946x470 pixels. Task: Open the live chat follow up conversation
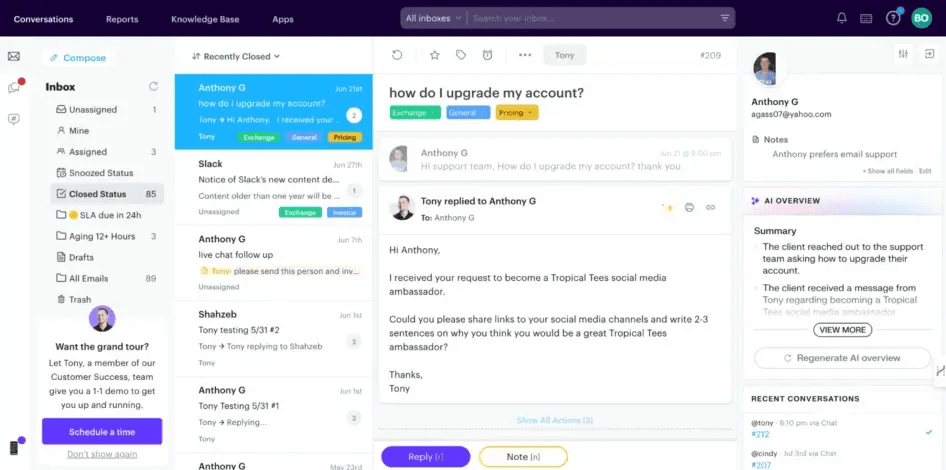pyautogui.click(x=274, y=264)
